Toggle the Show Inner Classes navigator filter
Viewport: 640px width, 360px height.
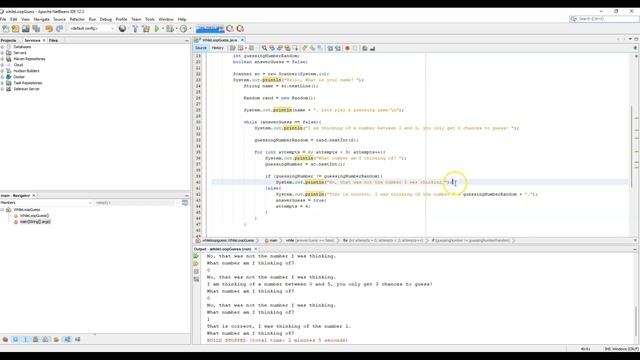pos(45,339)
